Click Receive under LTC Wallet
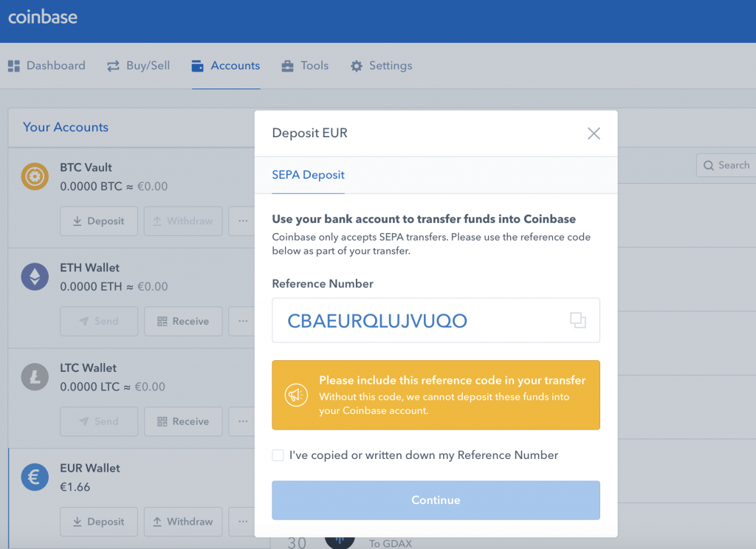The image size is (756, 549). click(183, 422)
